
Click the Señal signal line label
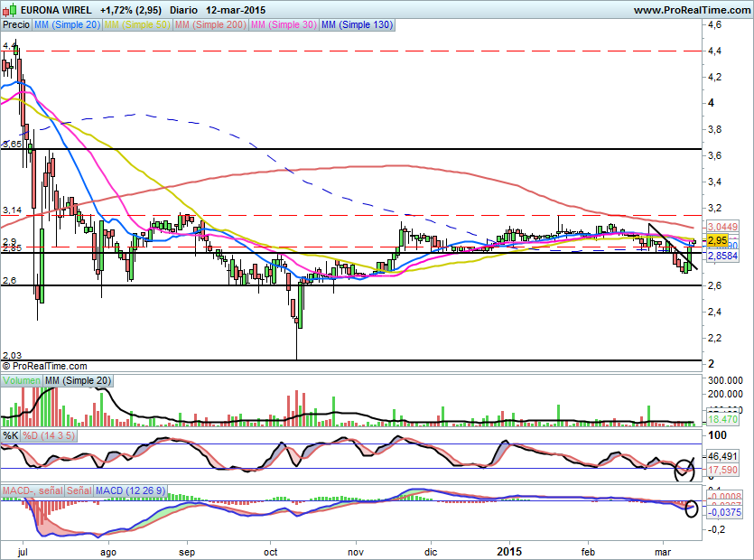tap(79, 490)
